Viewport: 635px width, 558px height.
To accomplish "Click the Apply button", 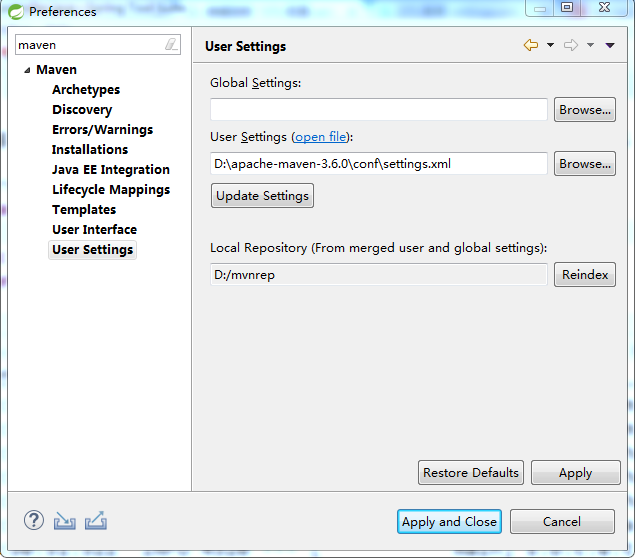I will point(575,473).
